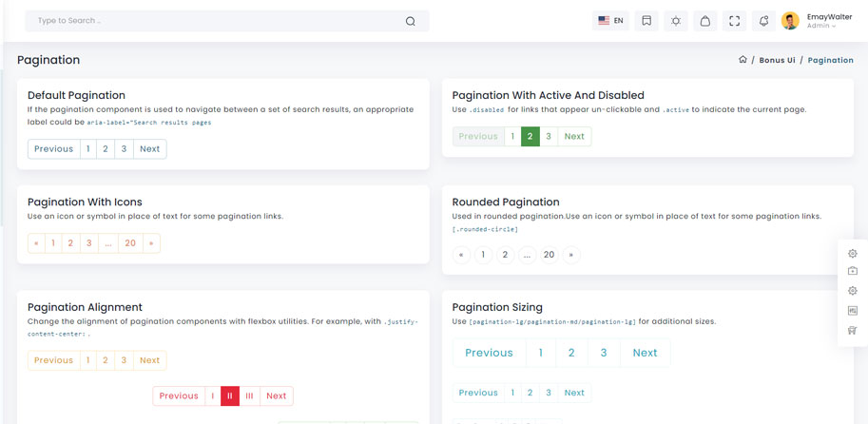Screen dimensions: 868x424
Task: Select page 2 in Default Pagination
Action: 106,149
